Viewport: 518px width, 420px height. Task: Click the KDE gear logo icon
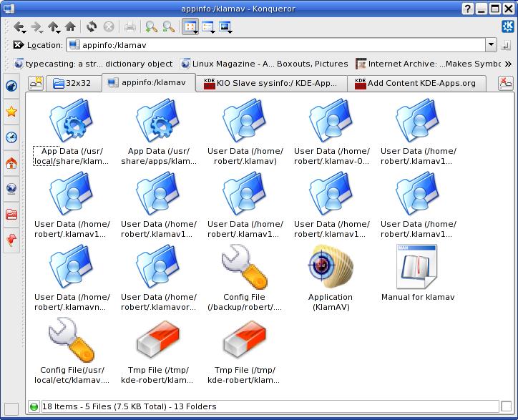pos(508,26)
